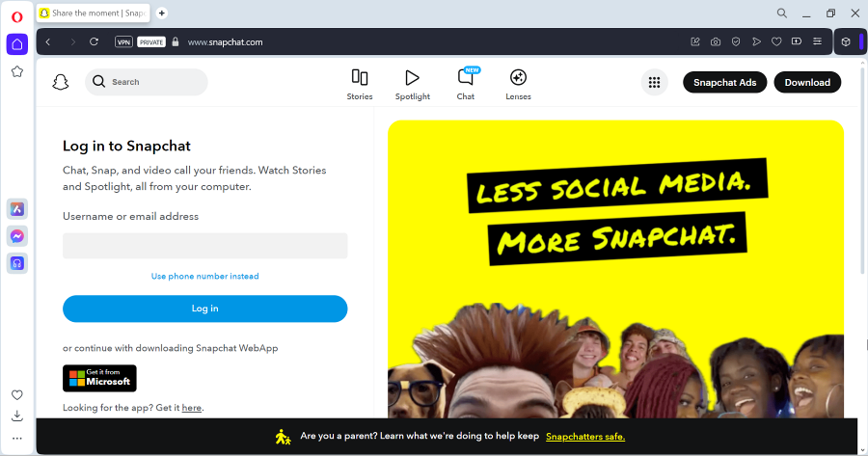Open the Aria AI sidebar icon
The image size is (868, 456).
(x=17, y=209)
